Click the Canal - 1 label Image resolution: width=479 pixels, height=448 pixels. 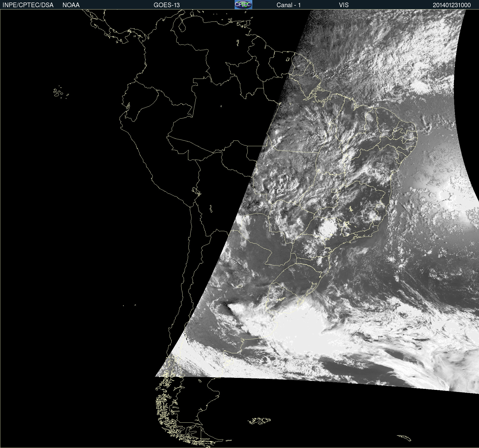(289, 5)
